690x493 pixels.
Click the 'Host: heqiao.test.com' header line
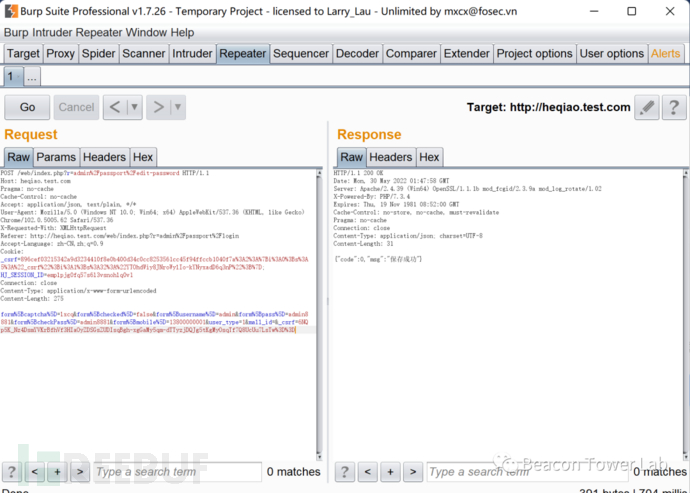click(35, 181)
